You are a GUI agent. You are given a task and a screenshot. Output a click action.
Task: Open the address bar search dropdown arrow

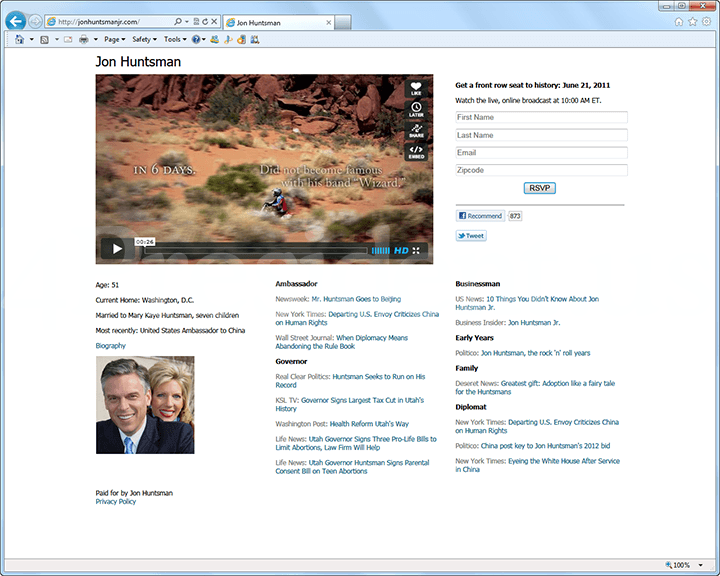[x=187, y=22]
